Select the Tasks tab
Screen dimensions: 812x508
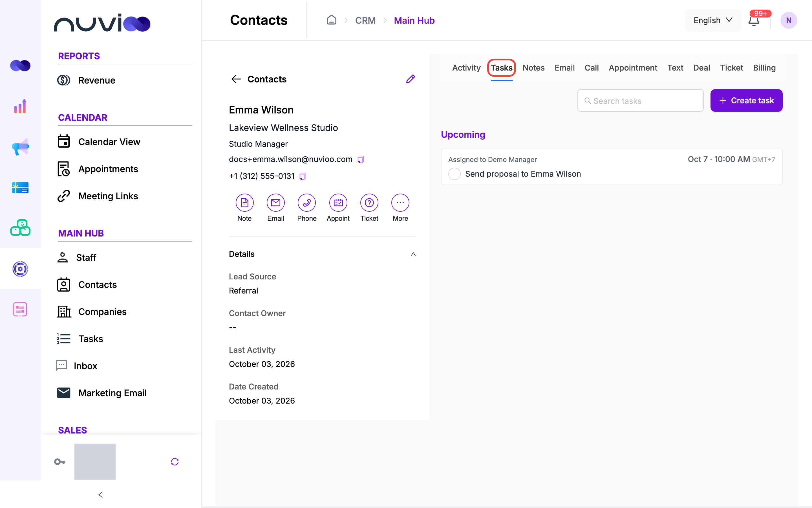pos(501,68)
